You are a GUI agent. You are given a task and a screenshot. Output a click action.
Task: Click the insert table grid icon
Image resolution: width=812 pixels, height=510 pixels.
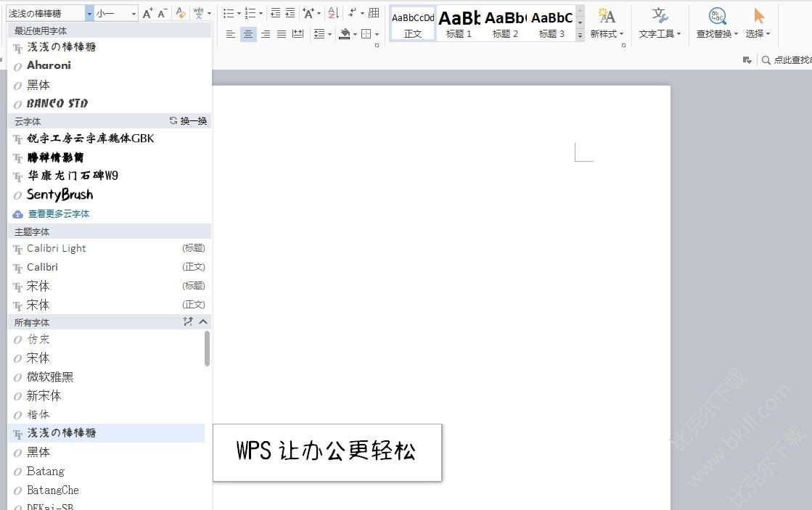pyautogui.click(x=374, y=13)
